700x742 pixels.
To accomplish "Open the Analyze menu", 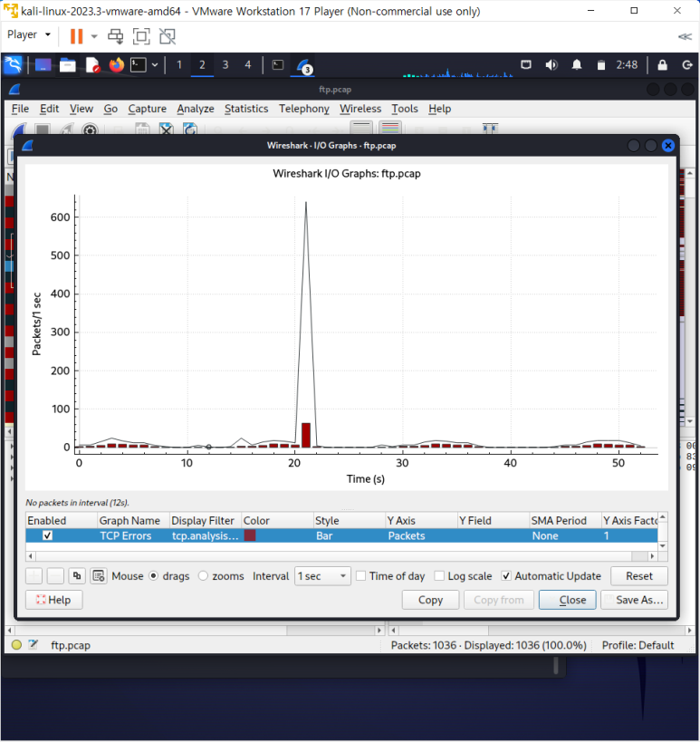I will coord(196,109).
